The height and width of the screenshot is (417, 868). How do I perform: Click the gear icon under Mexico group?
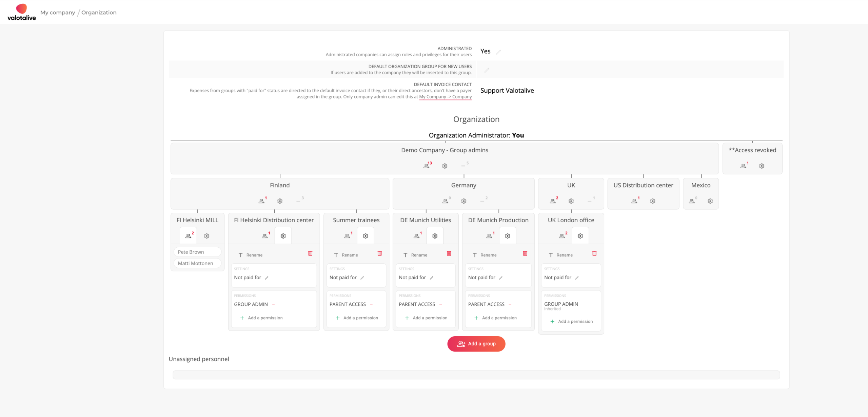click(710, 201)
